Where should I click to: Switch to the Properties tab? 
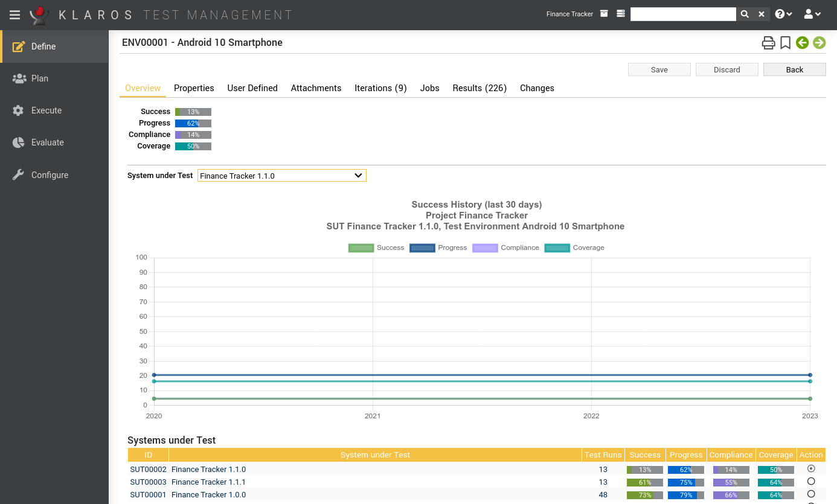point(194,88)
